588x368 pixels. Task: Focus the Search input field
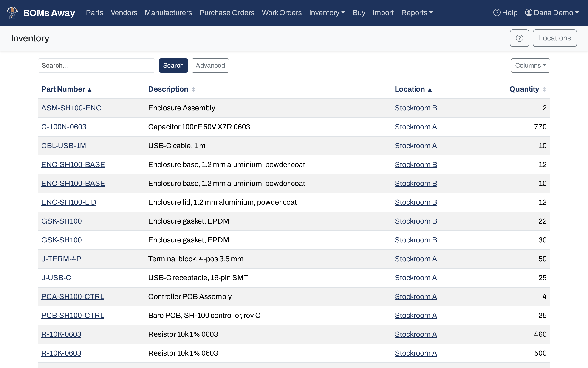(x=96, y=66)
